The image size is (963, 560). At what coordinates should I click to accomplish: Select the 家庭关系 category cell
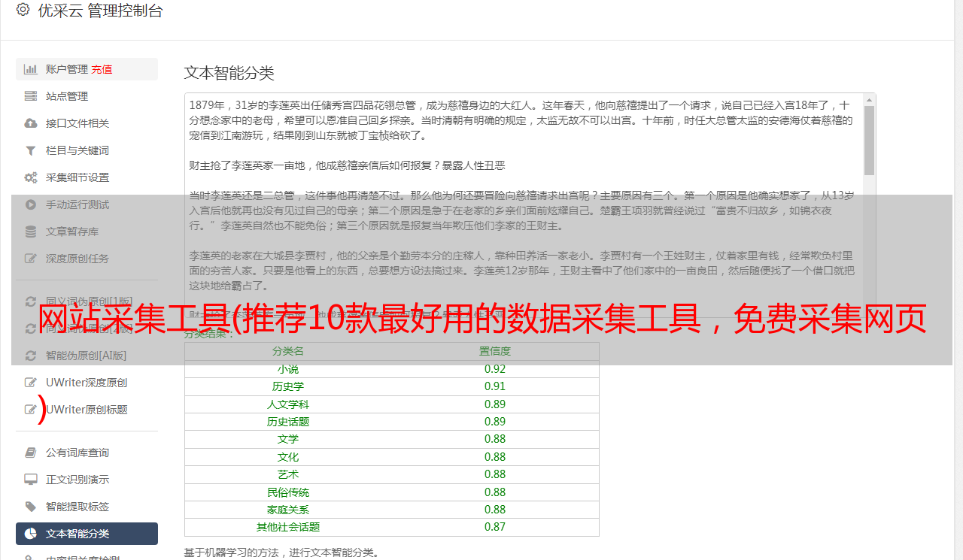(x=288, y=510)
